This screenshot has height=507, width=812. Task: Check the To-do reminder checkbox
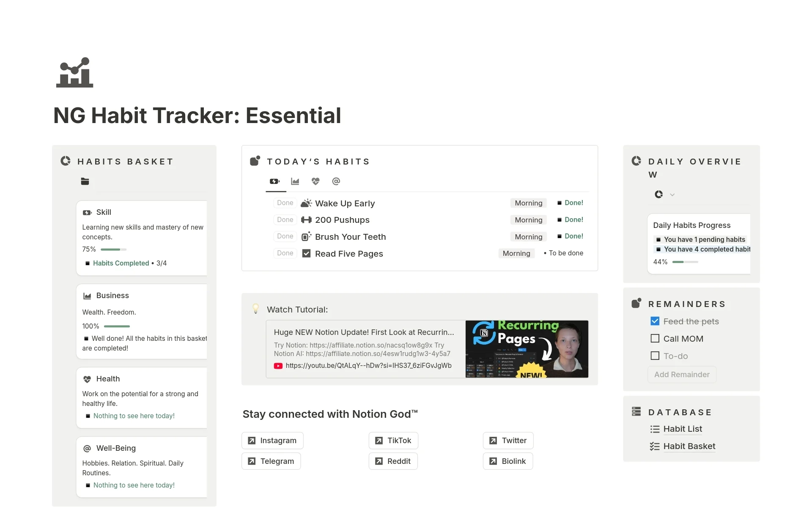(x=656, y=356)
